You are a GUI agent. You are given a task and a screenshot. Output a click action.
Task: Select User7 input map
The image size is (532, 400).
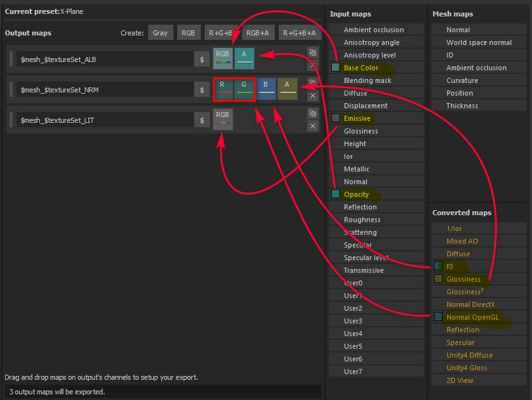(376, 372)
